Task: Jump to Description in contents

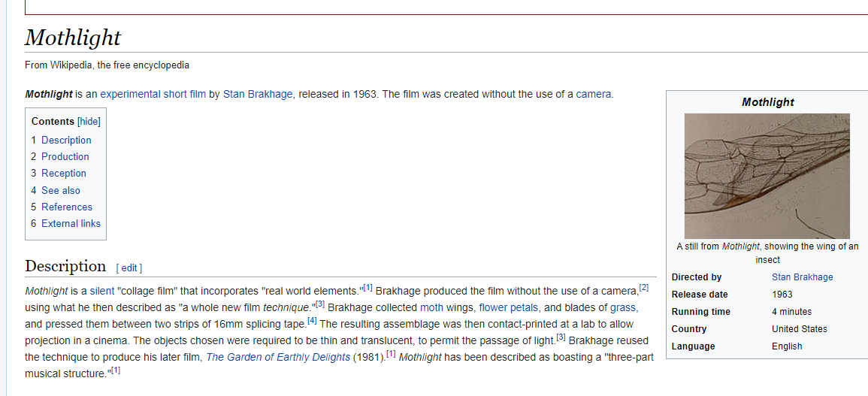Action: (66, 140)
